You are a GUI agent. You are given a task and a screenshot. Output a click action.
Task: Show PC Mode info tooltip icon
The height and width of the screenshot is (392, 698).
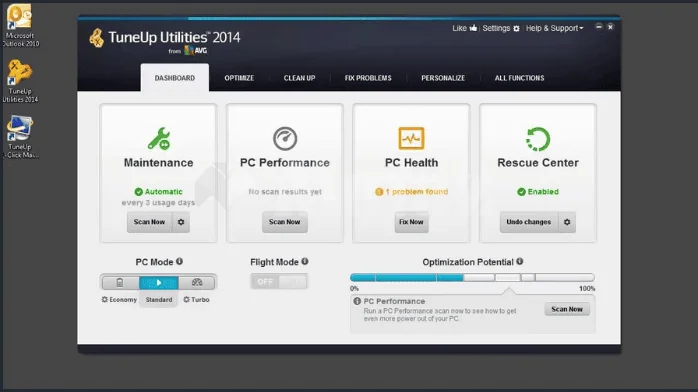(x=179, y=262)
